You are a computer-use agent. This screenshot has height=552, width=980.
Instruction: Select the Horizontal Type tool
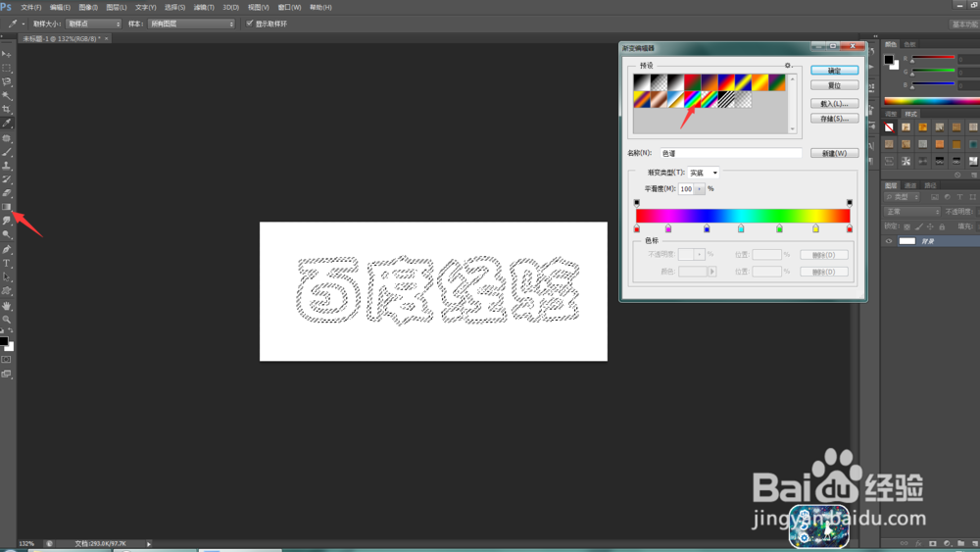[7, 263]
